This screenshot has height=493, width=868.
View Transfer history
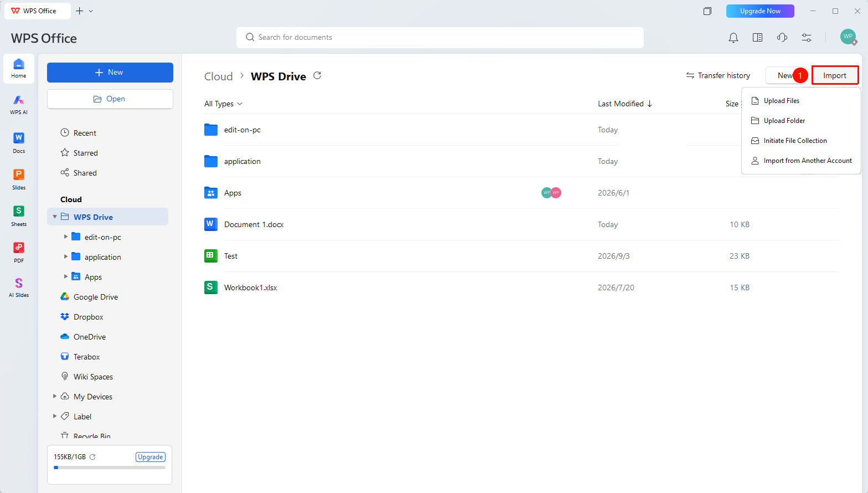click(x=718, y=75)
